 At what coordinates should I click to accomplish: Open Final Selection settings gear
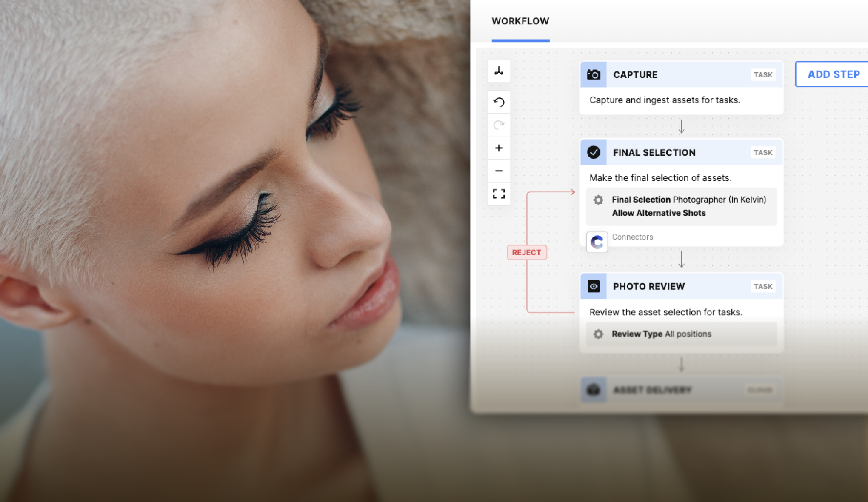[598, 200]
